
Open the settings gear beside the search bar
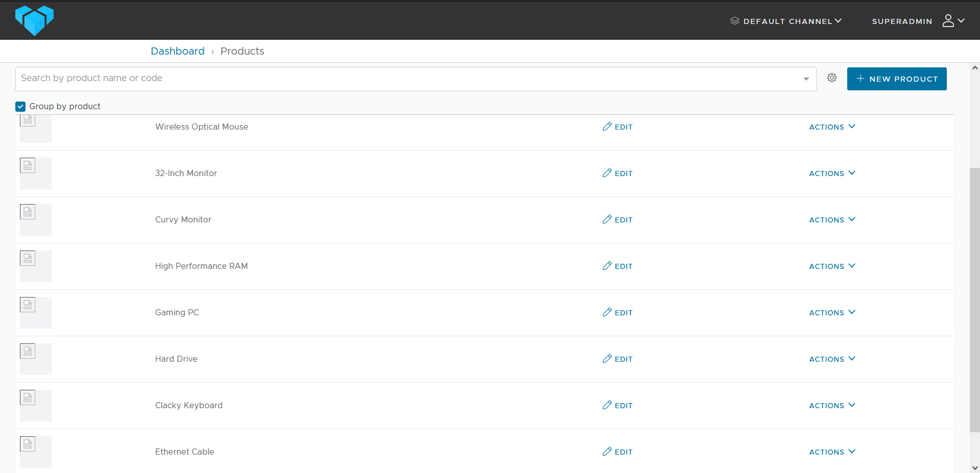coord(831,78)
